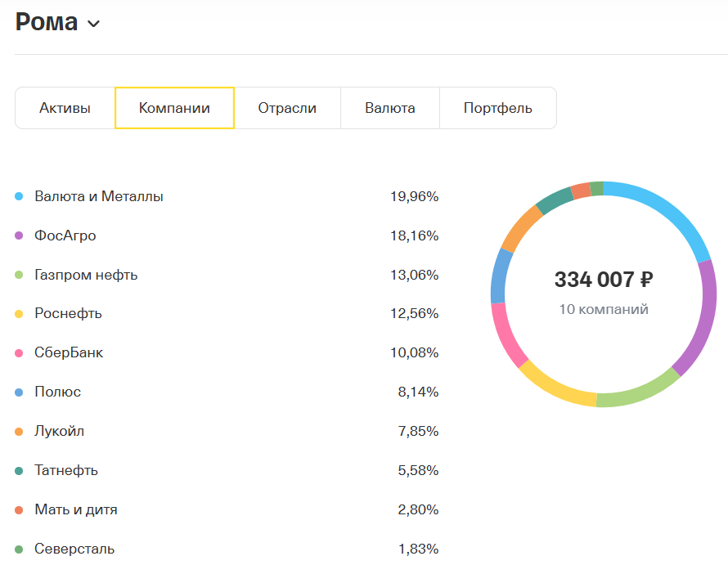
Task: Click the 12,56% share value
Action: click(414, 314)
